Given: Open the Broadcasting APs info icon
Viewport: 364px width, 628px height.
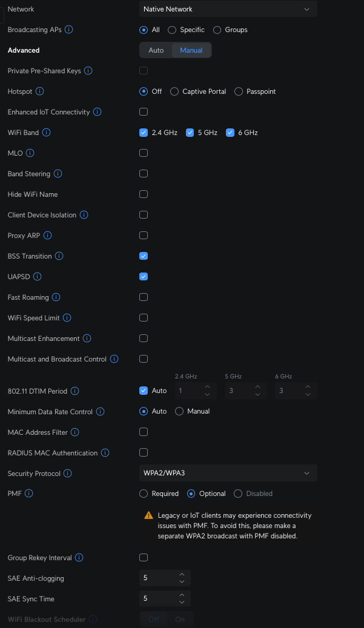Looking at the screenshot, I should coord(69,30).
